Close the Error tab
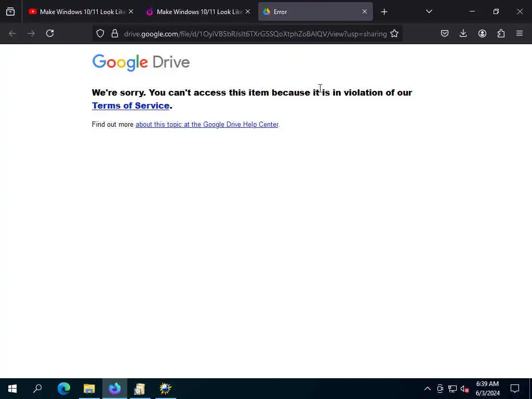Image resolution: width=532 pixels, height=399 pixels. tap(364, 12)
